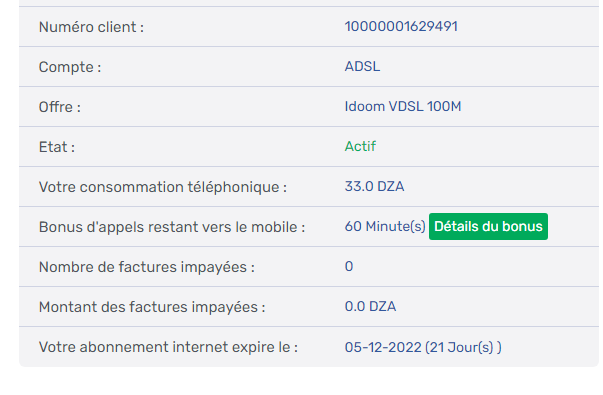The image size is (603, 395).
Task: Click Montant des factures impayées label
Action: pos(152,307)
